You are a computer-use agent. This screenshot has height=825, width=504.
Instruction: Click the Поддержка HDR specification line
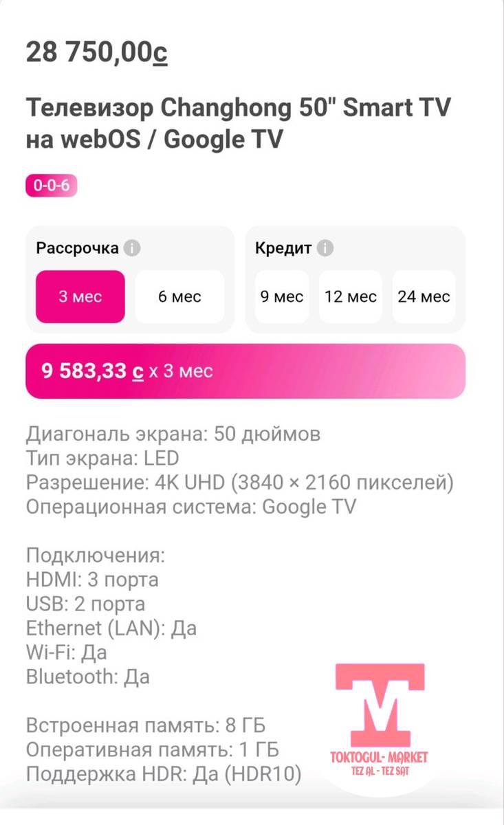click(164, 774)
